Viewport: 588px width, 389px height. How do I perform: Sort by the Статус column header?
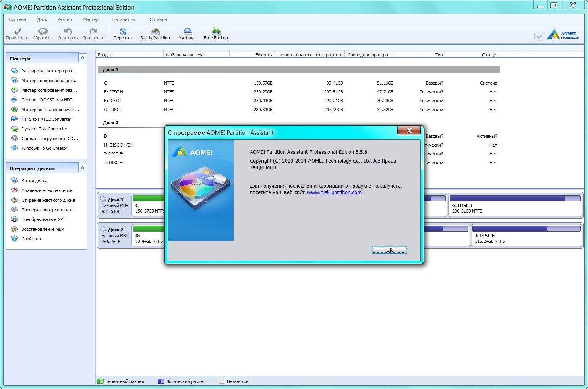pos(472,55)
